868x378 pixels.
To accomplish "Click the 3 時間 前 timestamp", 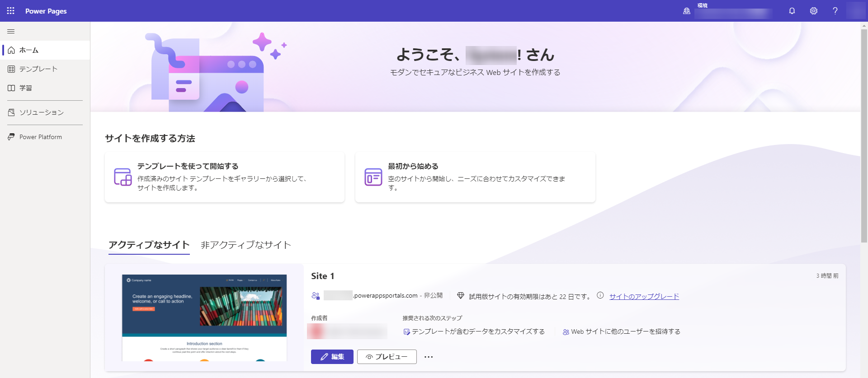I will click(x=827, y=276).
